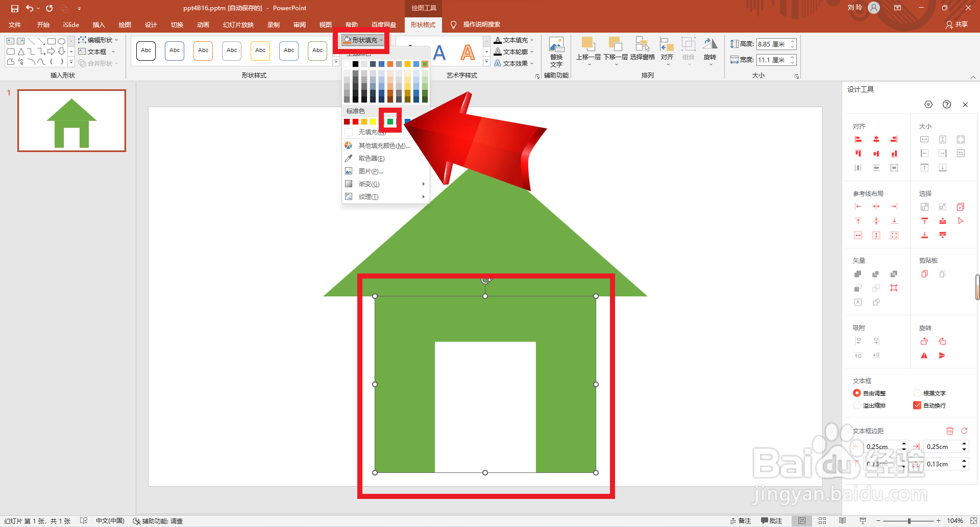Align right in the 对齐 section

pyautogui.click(x=894, y=139)
